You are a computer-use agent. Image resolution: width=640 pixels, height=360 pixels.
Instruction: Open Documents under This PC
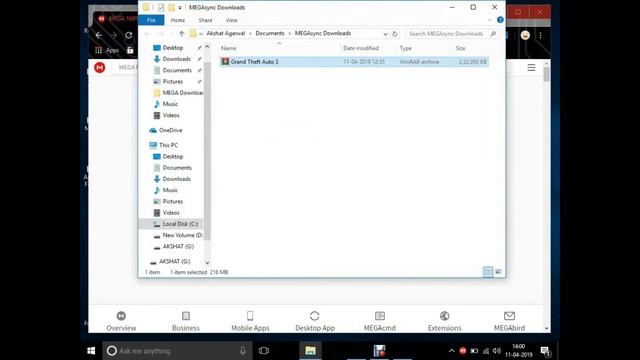177,168
